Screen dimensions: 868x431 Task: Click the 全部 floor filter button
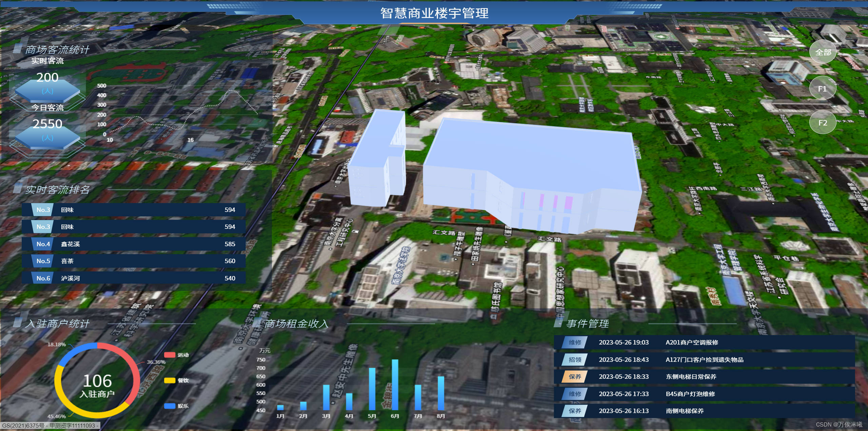coord(823,52)
